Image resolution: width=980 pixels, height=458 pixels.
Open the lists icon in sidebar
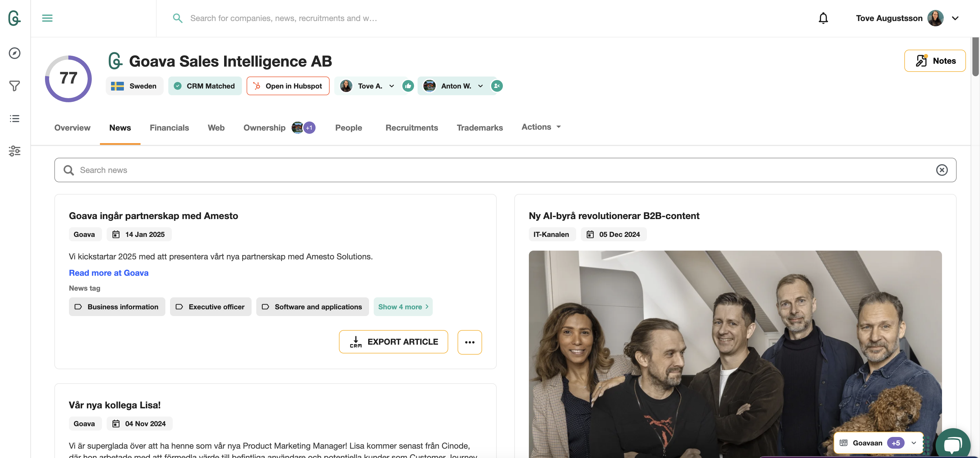coord(14,119)
